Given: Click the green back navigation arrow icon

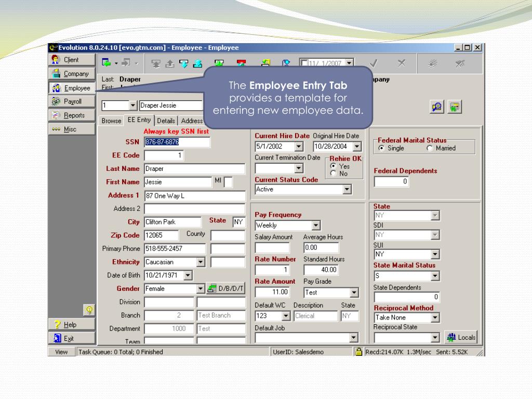Looking at the screenshot, I should 107,63.
